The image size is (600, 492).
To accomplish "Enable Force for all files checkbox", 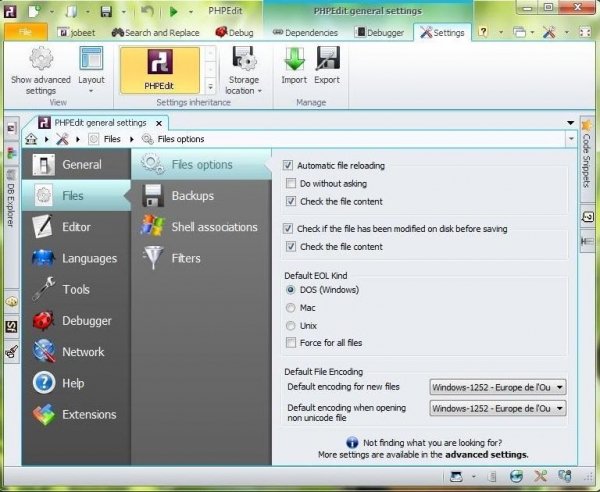I will (291, 342).
